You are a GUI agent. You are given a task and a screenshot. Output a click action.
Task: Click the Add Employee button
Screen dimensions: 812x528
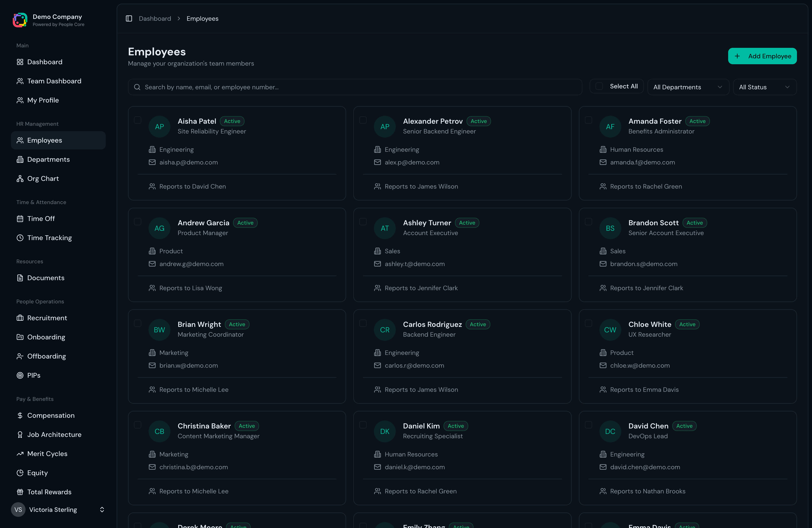tap(762, 56)
